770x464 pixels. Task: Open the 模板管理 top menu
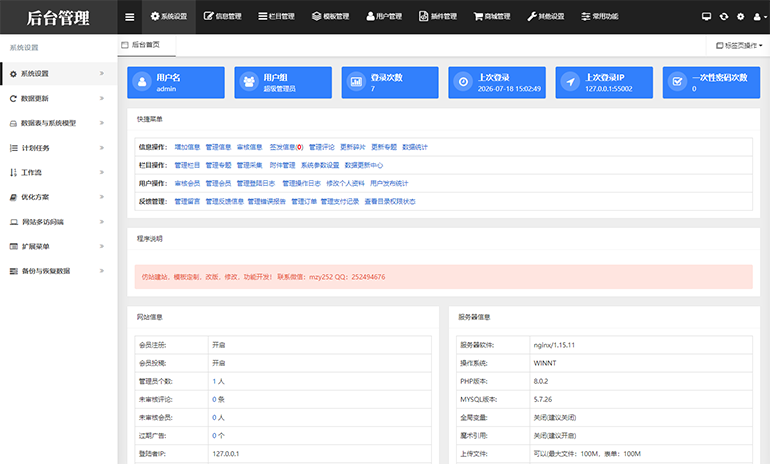tap(330, 17)
